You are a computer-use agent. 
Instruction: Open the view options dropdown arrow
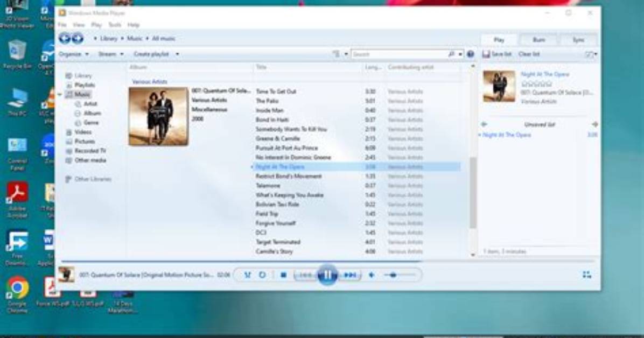(346, 54)
